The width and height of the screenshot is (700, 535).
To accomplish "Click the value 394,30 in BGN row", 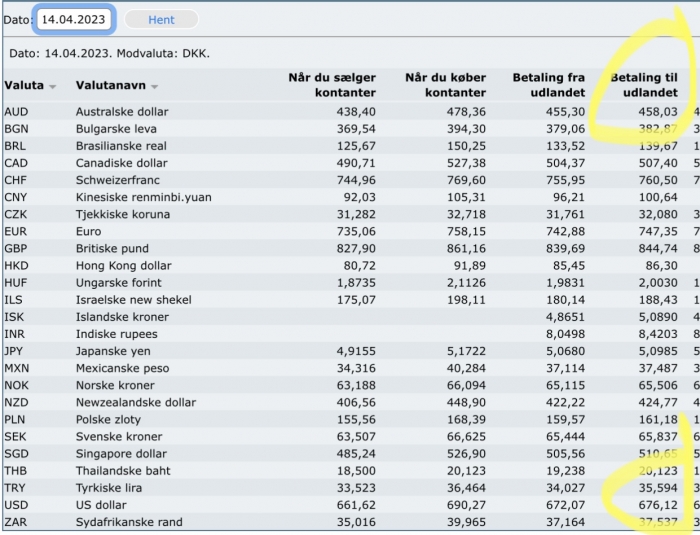I will pos(466,129).
